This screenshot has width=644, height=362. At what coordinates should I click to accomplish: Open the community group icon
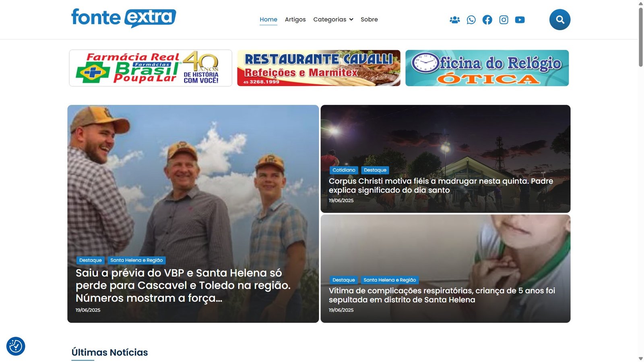[x=455, y=20]
